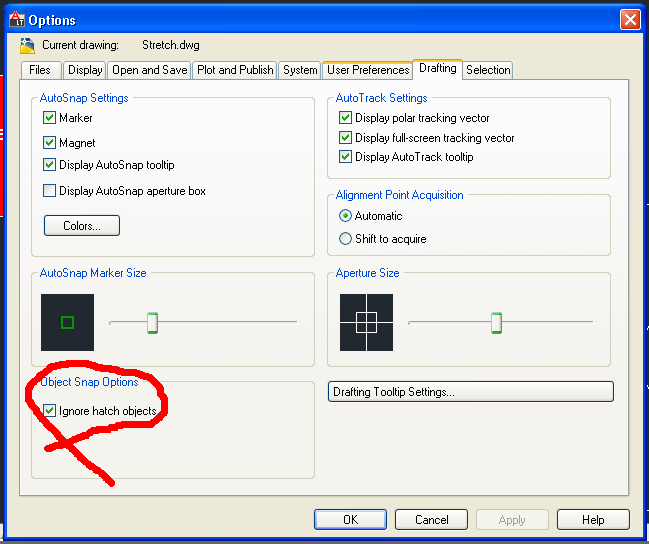Open the AutoSnap Colors dialog

point(82,226)
